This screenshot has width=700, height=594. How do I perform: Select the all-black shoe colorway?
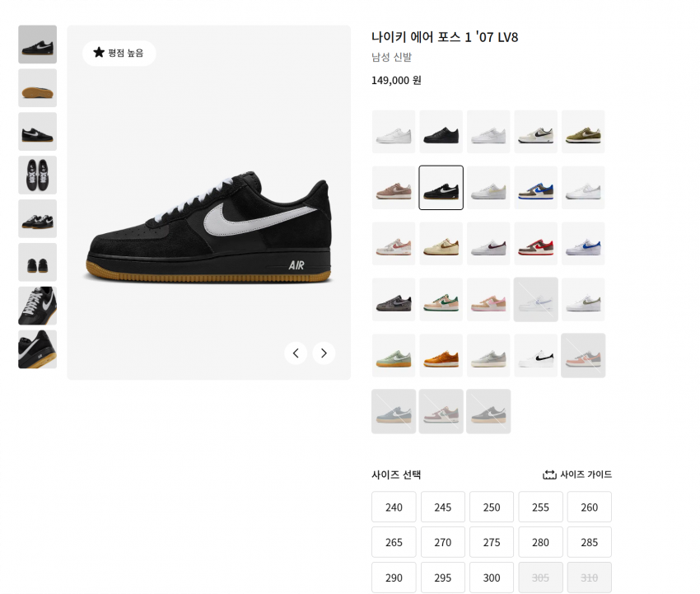pos(441,132)
